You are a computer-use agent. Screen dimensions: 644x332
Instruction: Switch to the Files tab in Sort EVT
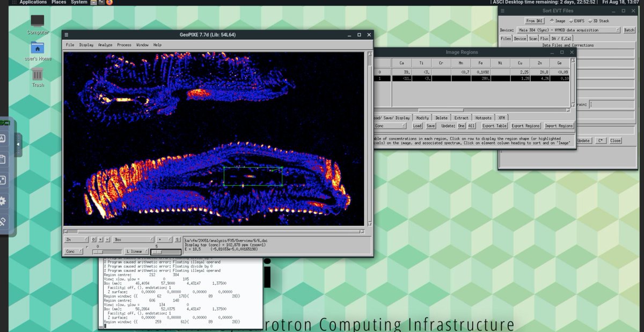pos(506,39)
